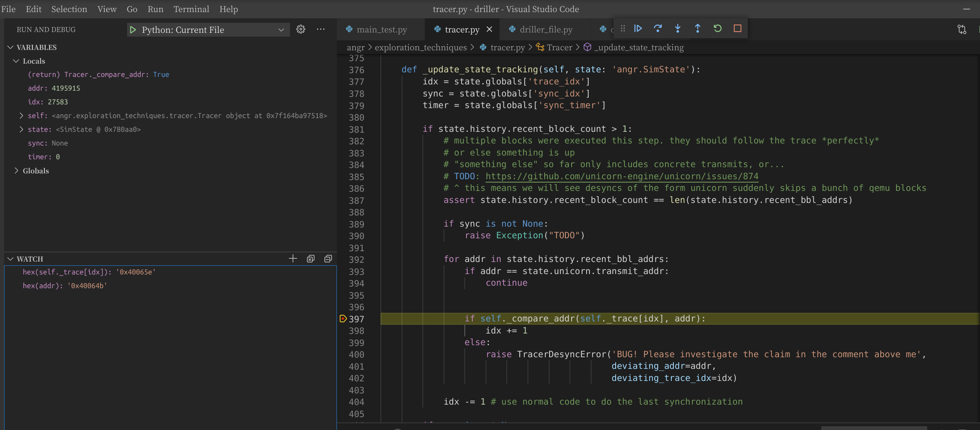Select the return Tracer._compare_addr value row
980x430 pixels.
(x=98, y=74)
